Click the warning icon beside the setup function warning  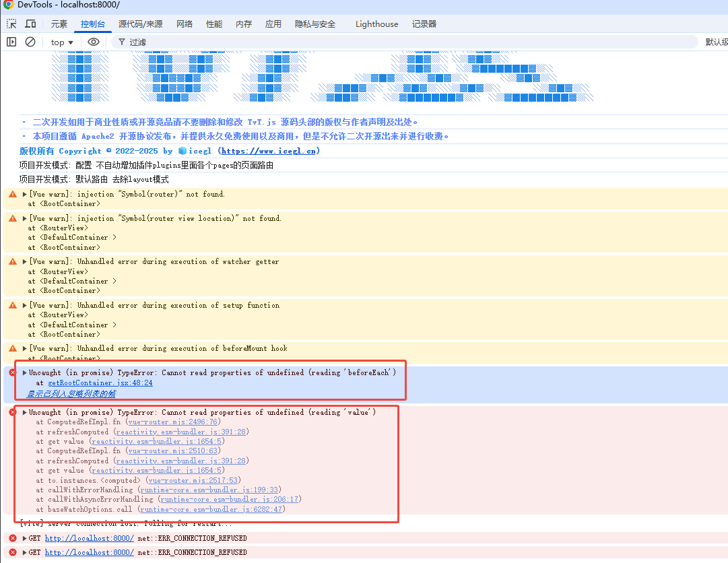click(12, 305)
